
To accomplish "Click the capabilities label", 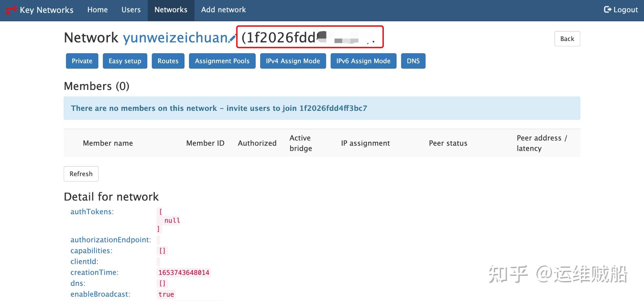I will coord(91,251).
